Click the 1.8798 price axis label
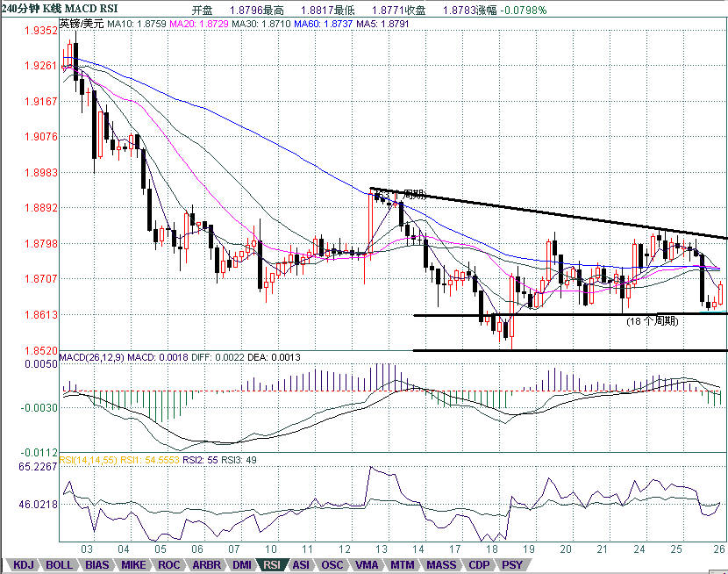 click(x=41, y=243)
